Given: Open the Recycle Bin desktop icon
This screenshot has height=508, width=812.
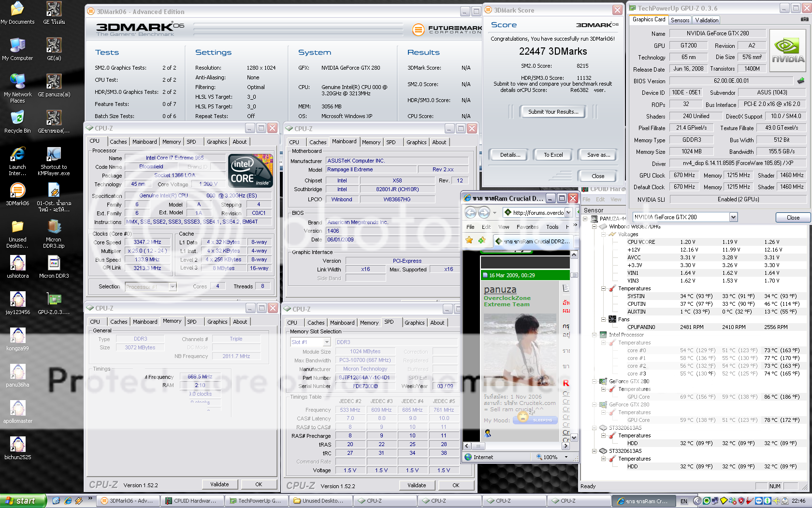Looking at the screenshot, I should [17, 120].
